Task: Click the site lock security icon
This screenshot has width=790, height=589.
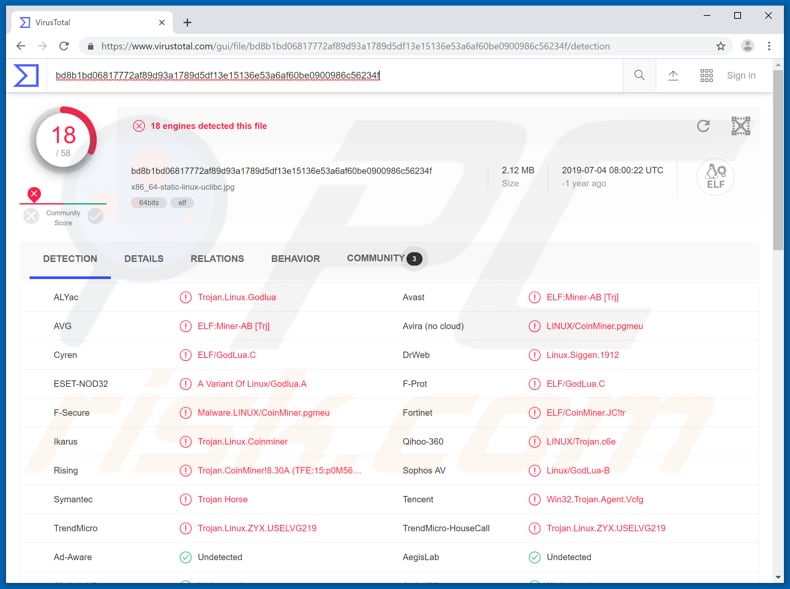Action: pos(91,46)
